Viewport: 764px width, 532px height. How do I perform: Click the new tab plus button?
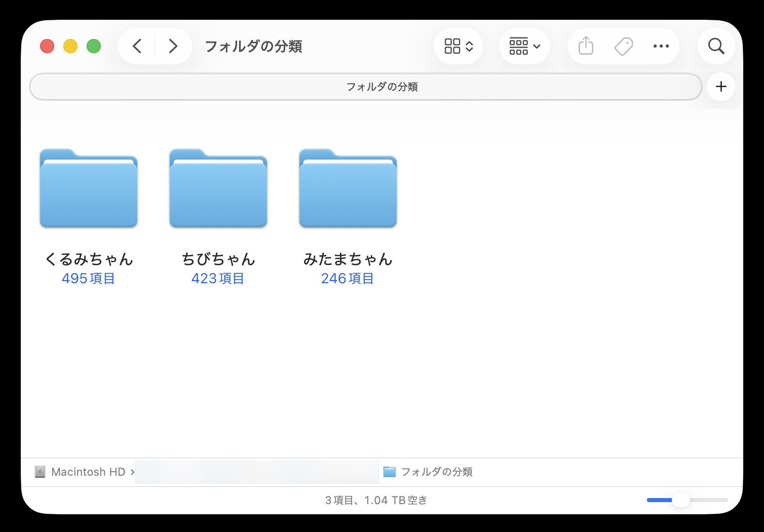pos(720,87)
